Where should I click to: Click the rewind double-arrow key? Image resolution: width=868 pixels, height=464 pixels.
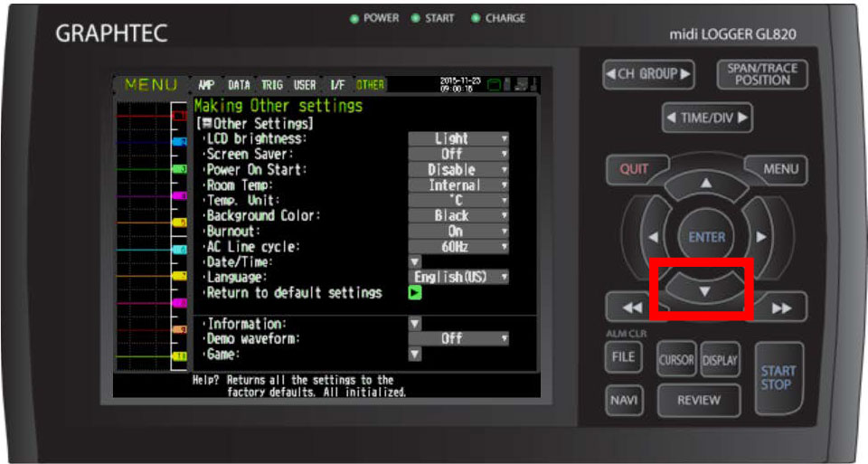(x=633, y=308)
